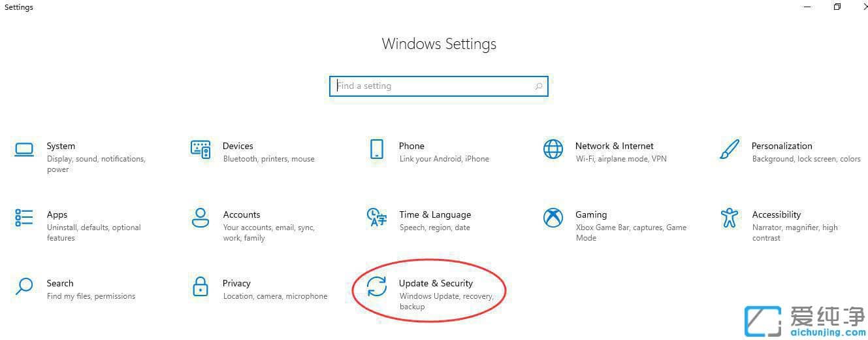
Task: Open the System settings laptop icon
Action: tap(24, 150)
